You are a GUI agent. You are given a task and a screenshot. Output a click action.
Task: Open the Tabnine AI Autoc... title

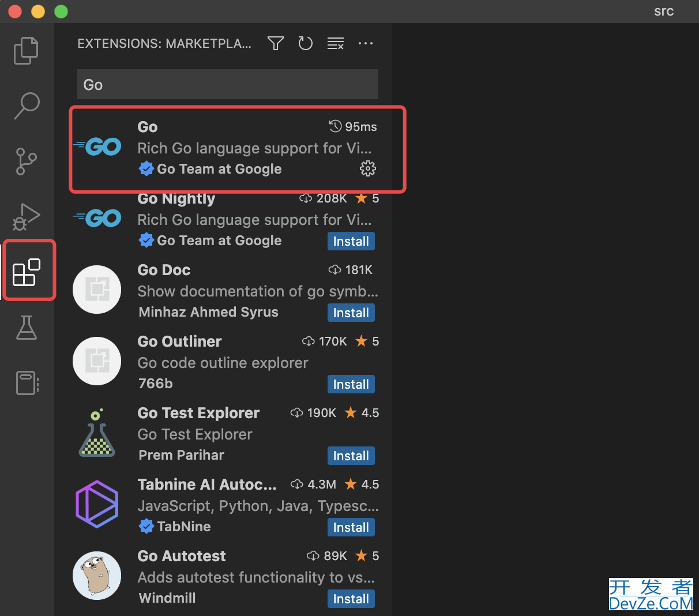(207, 484)
